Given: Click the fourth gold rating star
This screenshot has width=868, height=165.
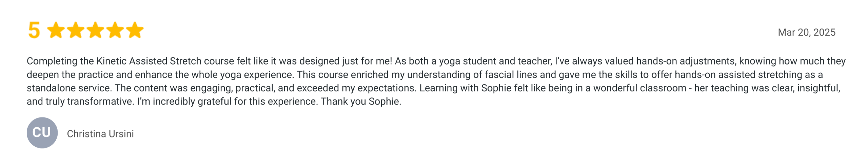Looking at the screenshot, I should click(x=115, y=30).
